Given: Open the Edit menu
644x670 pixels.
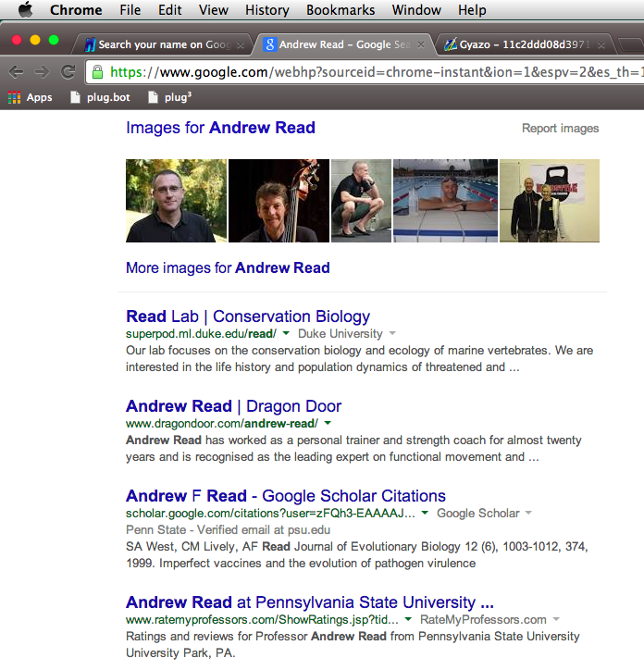Looking at the screenshot, I should click(169, 10).
